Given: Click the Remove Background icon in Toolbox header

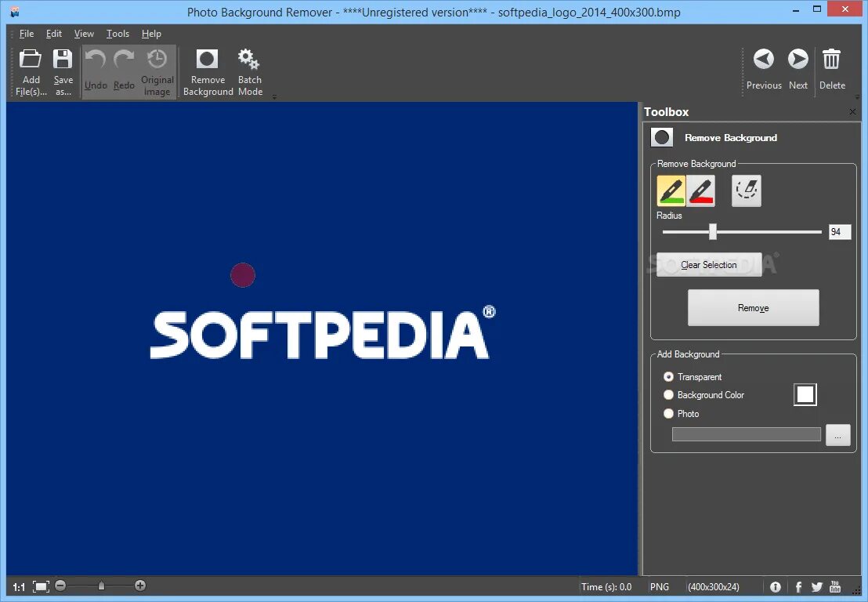Looking at the screenshot, I should pyautogui.click(x=661, y=137).
